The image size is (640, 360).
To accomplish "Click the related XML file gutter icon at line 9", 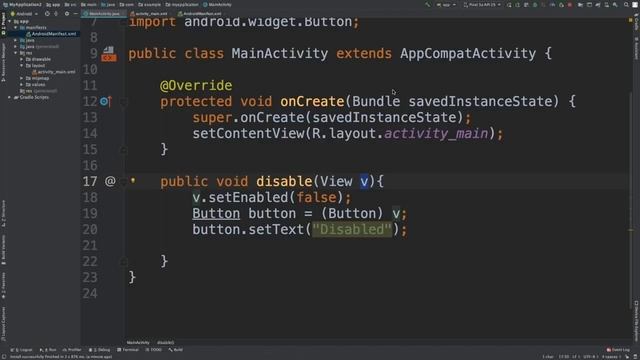I will 109,53.
